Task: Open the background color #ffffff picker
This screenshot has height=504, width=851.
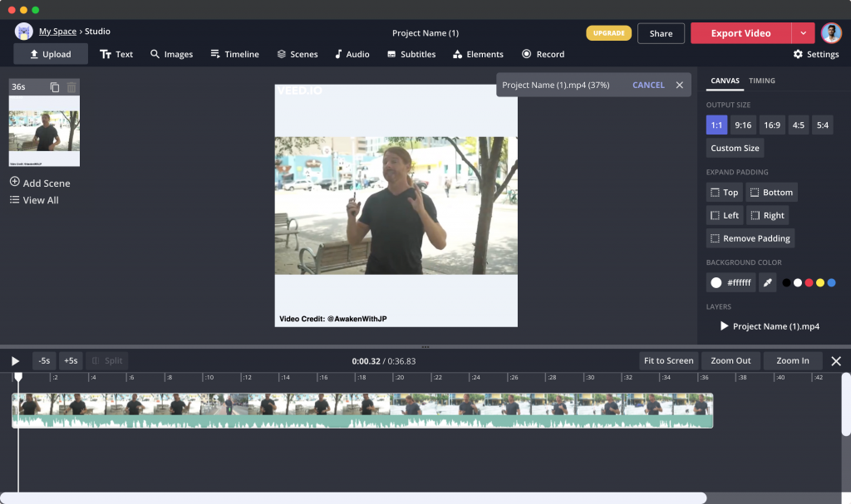Action: point(730,283)
